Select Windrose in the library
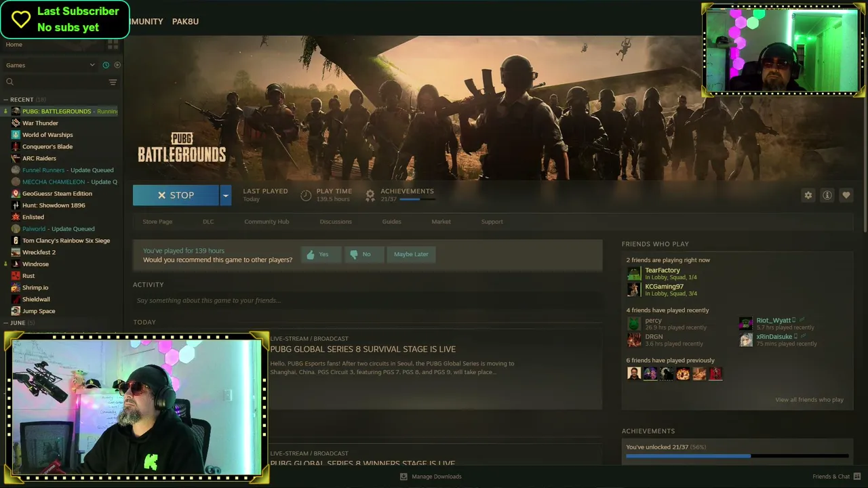 pos(35,264)
